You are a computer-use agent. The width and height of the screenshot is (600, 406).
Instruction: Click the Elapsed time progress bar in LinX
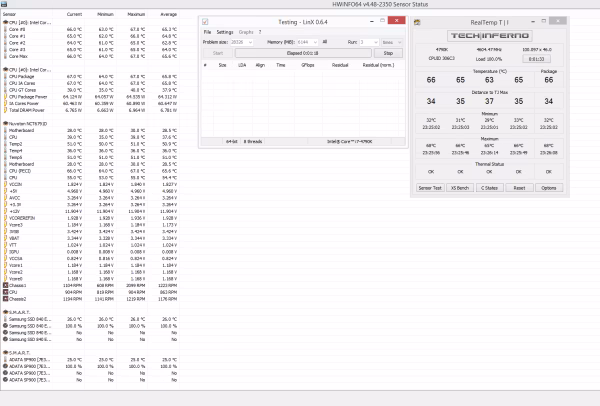[x=303, y=53]
